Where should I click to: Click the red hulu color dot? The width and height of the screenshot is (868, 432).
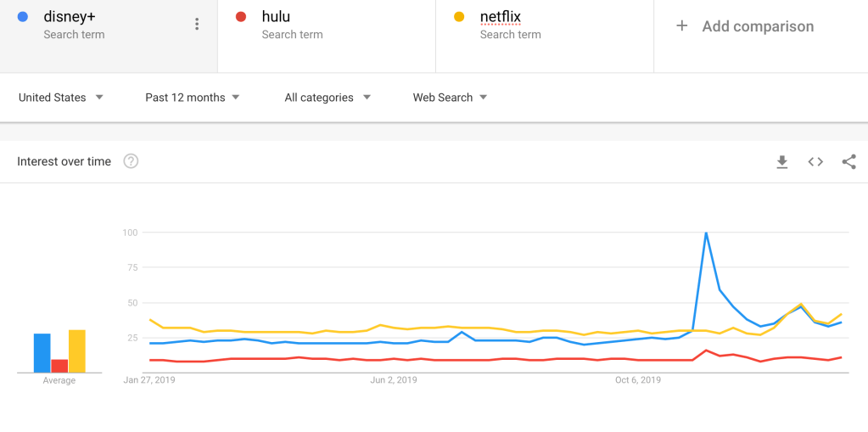241,17
